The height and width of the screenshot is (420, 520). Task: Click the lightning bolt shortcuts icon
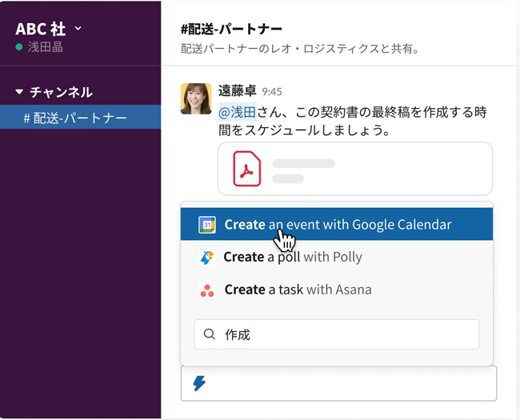[199, 383]
